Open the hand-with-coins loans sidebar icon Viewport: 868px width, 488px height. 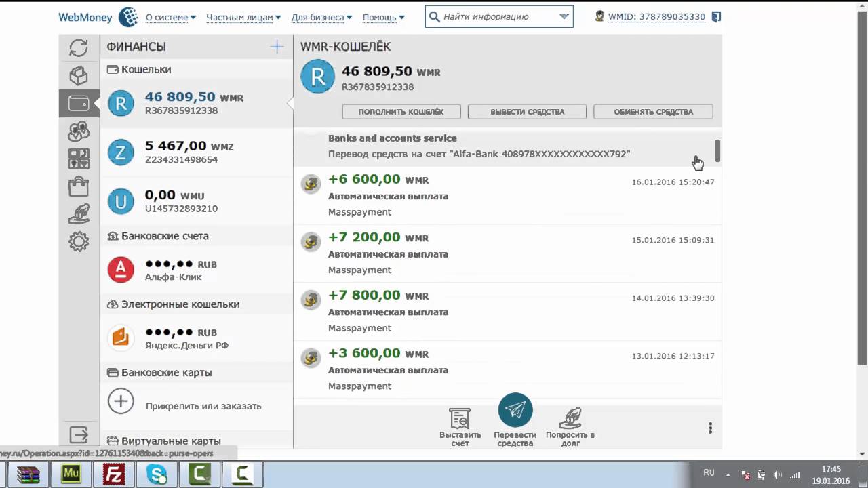point(79,214)
